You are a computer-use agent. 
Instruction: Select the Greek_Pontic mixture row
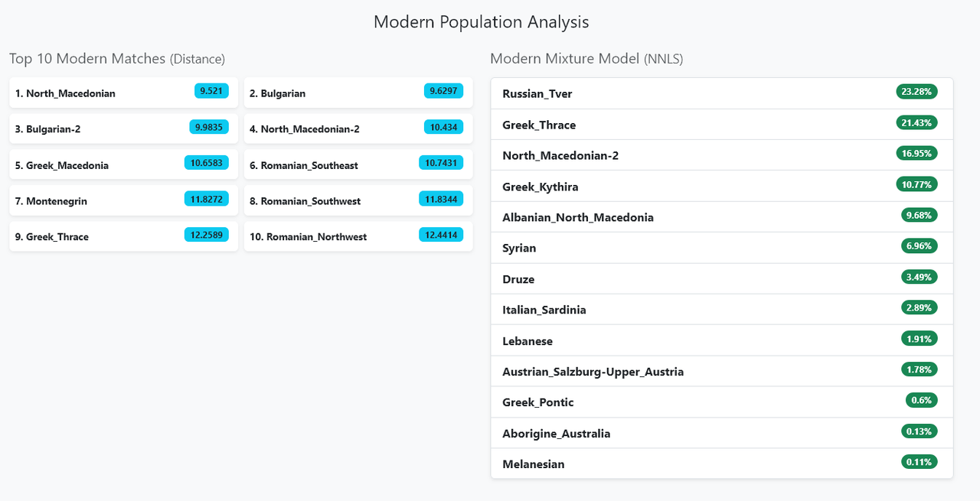point(721,402)
